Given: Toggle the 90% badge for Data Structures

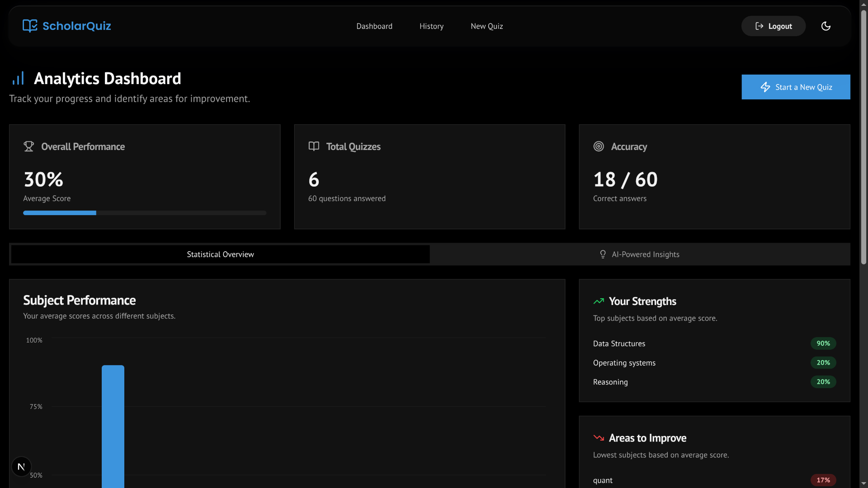Looking at the screenshot, I should click(x=823, y=343).
